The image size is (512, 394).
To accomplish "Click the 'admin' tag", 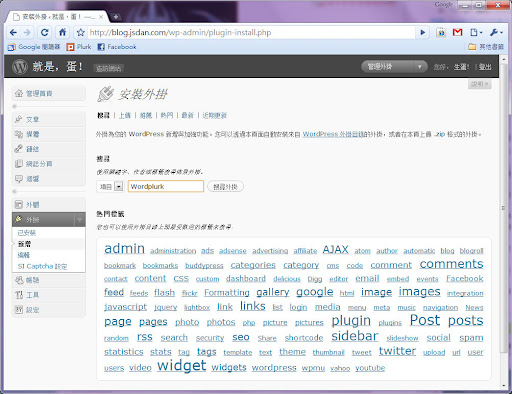I will coord(124,249).
